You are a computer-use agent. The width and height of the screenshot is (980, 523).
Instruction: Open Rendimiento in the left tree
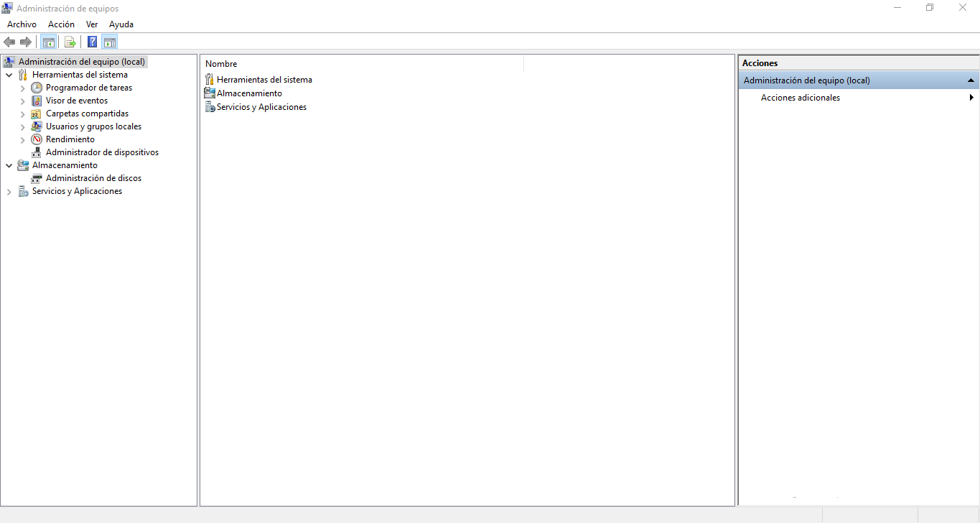[x=70, y=139]
